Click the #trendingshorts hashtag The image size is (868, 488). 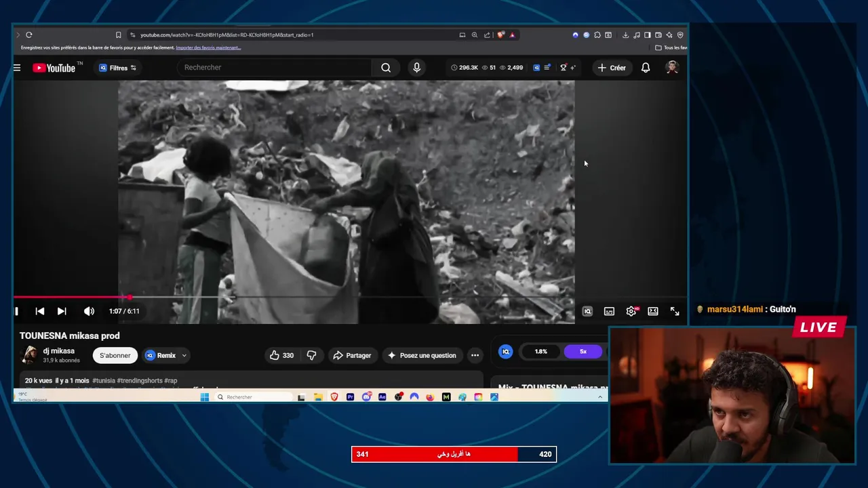click(x=140, y=381)
